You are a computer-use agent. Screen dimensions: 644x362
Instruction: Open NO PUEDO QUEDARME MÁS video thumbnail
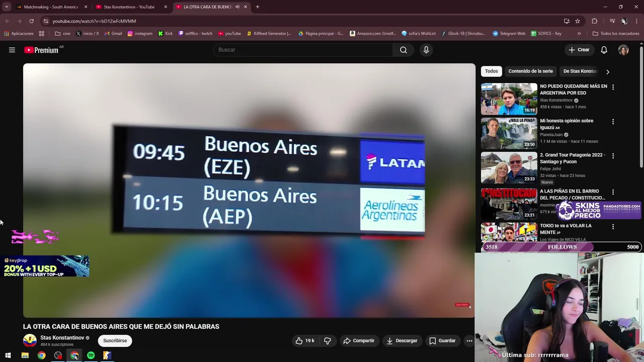509,99
